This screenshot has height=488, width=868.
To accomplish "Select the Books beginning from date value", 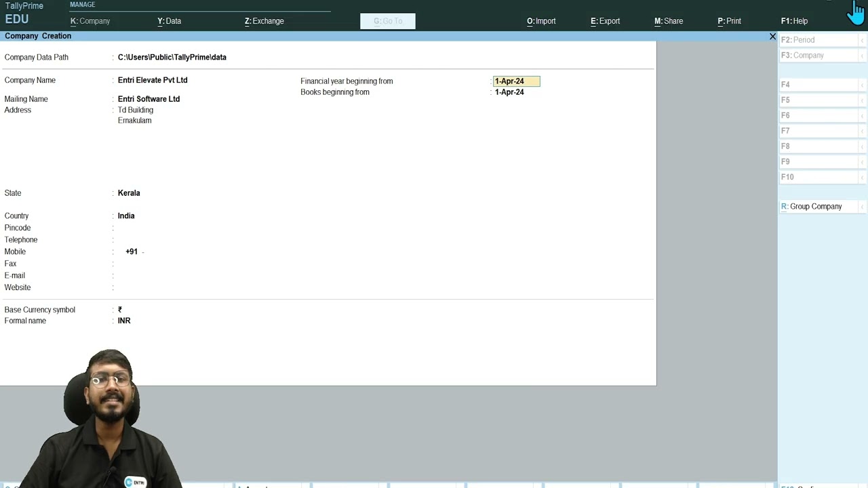I will click(x=509, y=92).
